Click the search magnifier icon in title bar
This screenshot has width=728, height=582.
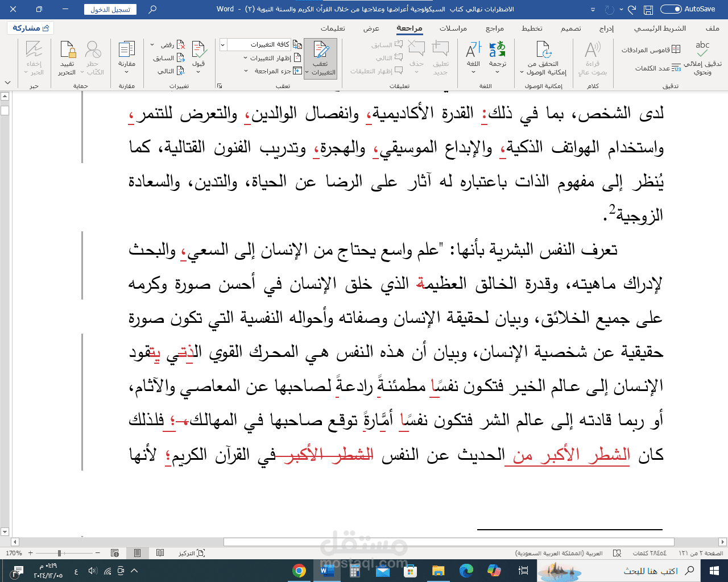[x=152, y=9]
